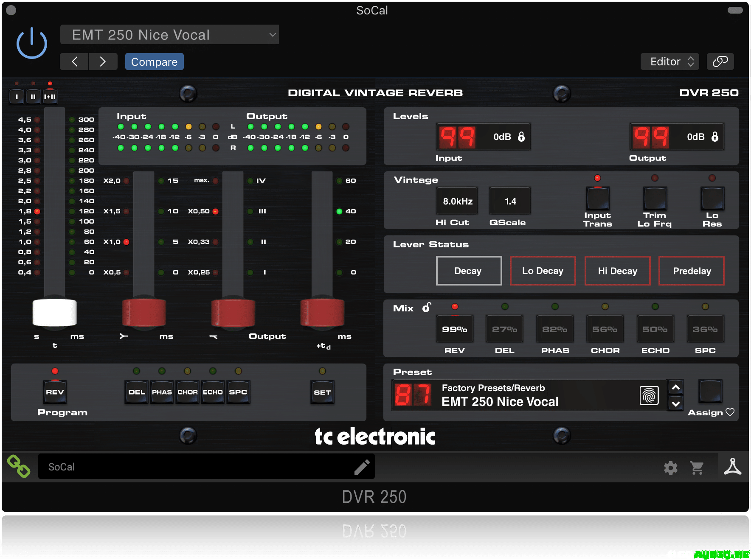Click the red predelay ms lever
This screenshot has width=751, height=560.
(322, 313)
